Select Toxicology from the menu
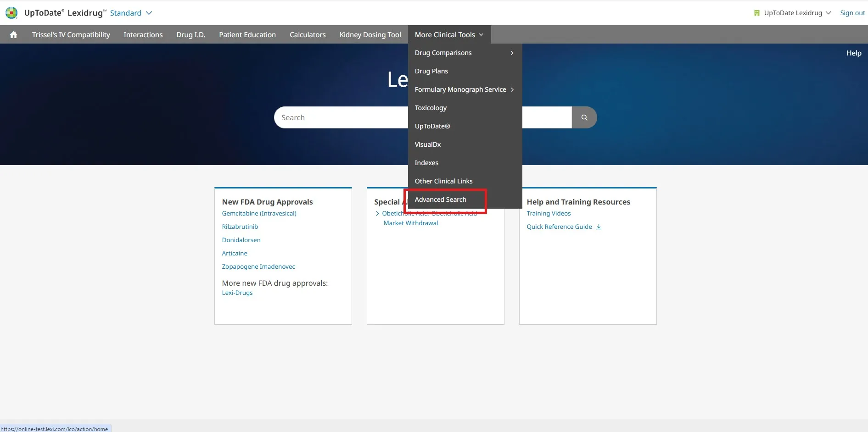868x432 pixels. pyautogui.click(x=465, y=108)
